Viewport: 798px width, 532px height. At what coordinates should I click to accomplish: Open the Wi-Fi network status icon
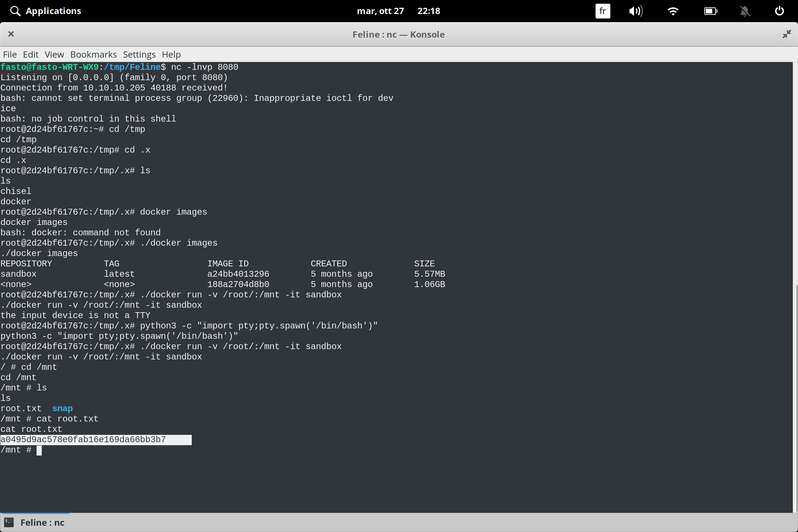(x=673, y=11)
